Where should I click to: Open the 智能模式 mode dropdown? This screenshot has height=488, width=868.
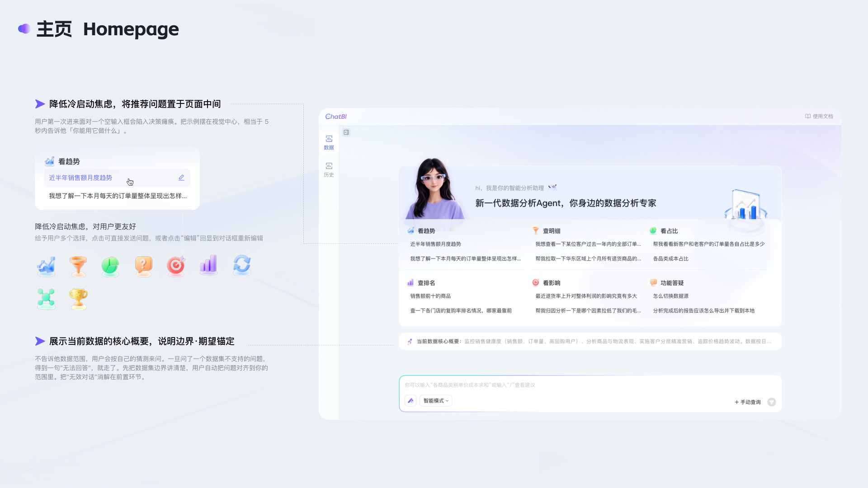(436, 401)
